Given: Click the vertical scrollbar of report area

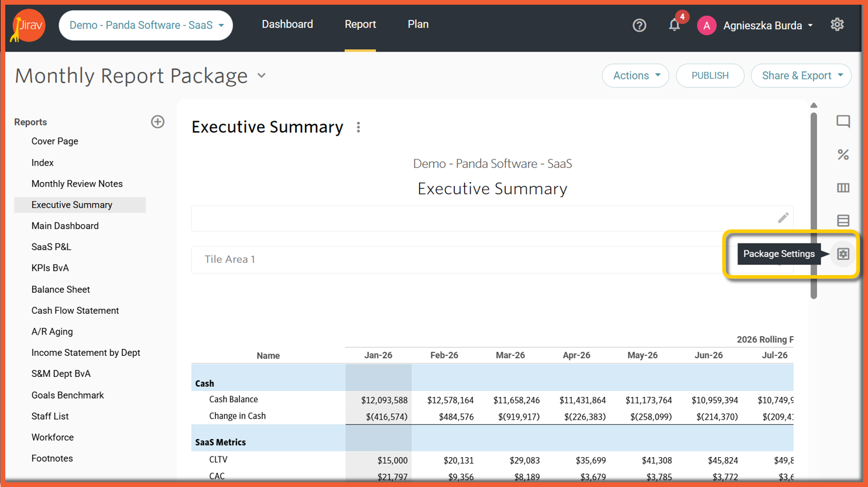Looking at the screenshot, I should tap(814, 205).
